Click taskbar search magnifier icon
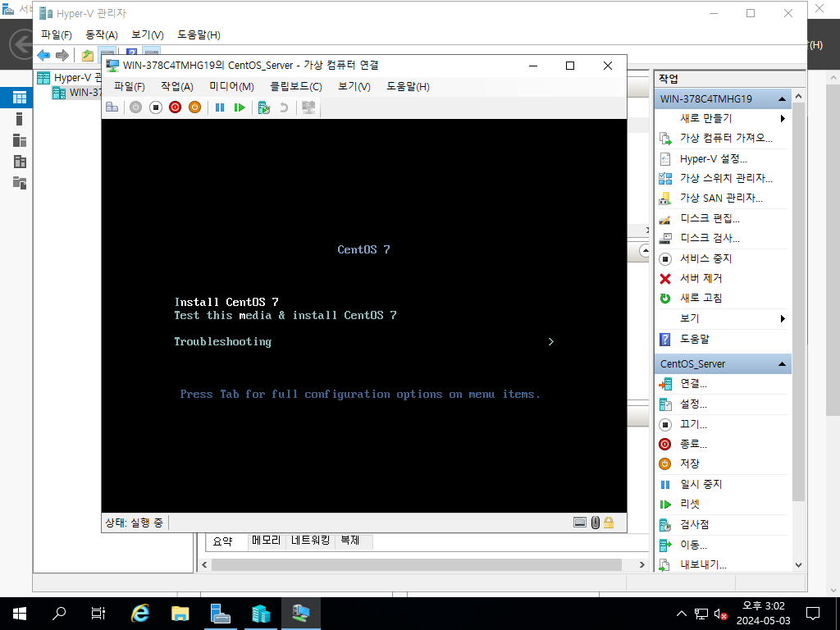 point(59,614)
